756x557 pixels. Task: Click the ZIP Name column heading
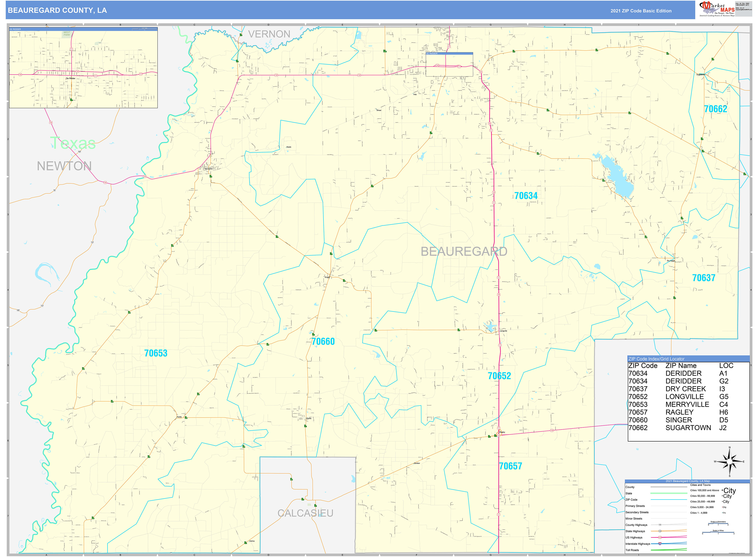681,366
